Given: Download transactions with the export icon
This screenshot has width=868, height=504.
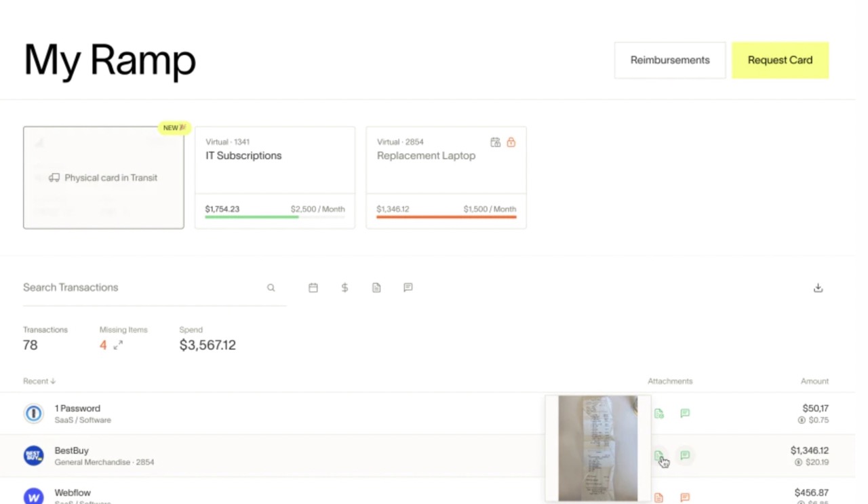Looking at the screenshot, I should coord(818,288).
